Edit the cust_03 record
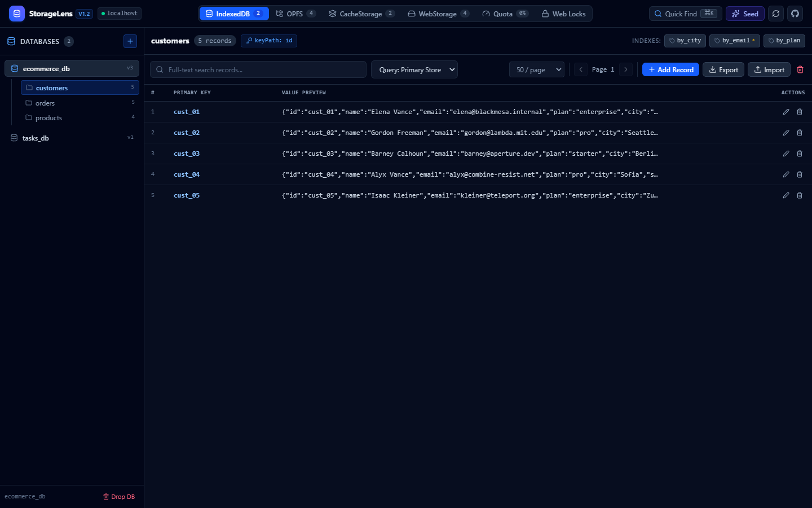 click(x=786, y=154)
